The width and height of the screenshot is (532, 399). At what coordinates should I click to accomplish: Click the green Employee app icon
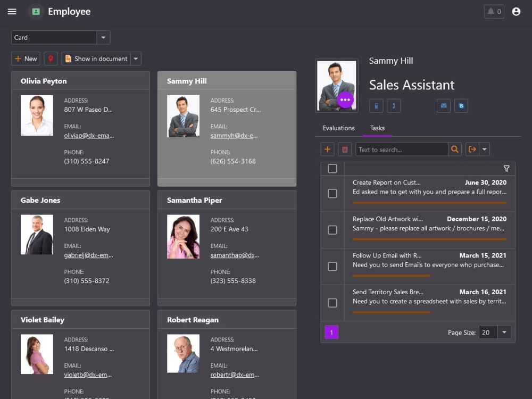[36, 12]
